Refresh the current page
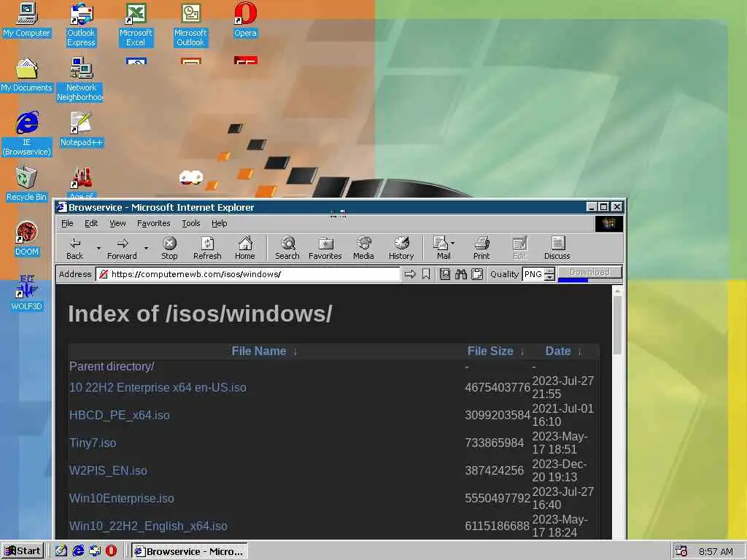747x560 pixels. (x=207, y=248)
